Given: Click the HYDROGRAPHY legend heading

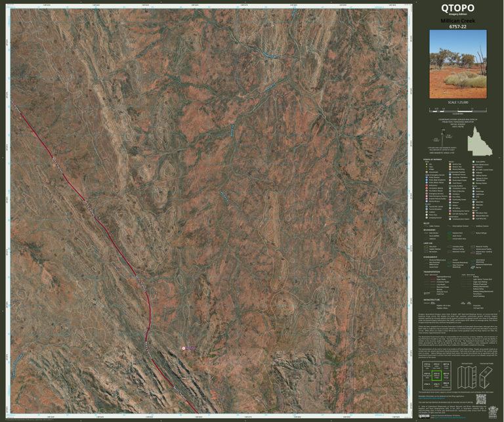Looking at the screenshot, I should click(430, 257).
